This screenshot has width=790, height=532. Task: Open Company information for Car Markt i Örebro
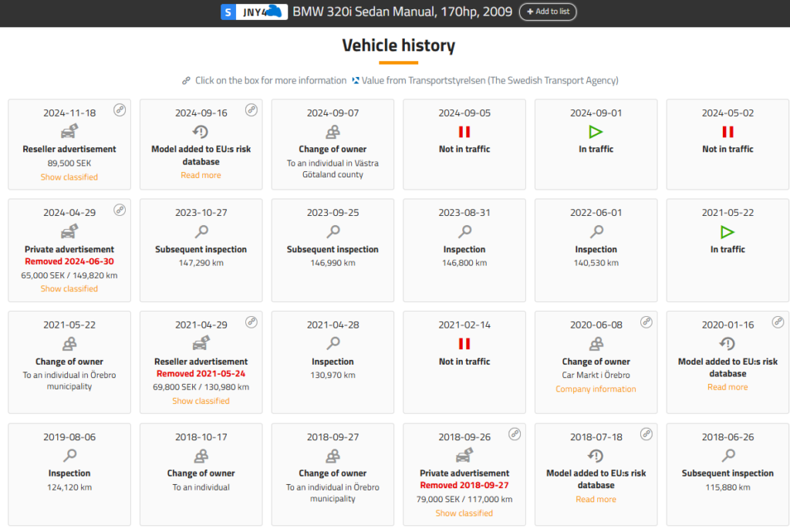point(596,389)
